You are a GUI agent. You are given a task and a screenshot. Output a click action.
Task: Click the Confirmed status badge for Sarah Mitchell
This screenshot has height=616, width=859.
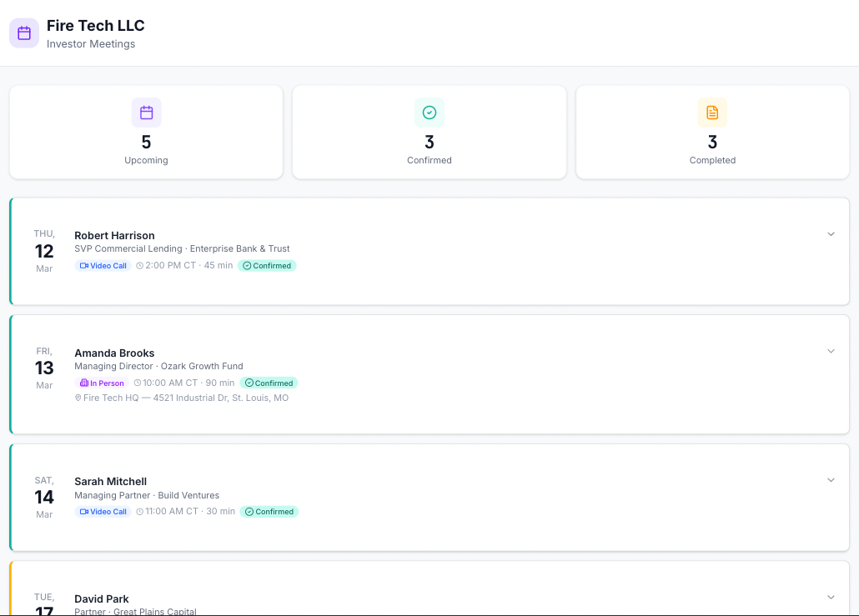pos(269,512)
